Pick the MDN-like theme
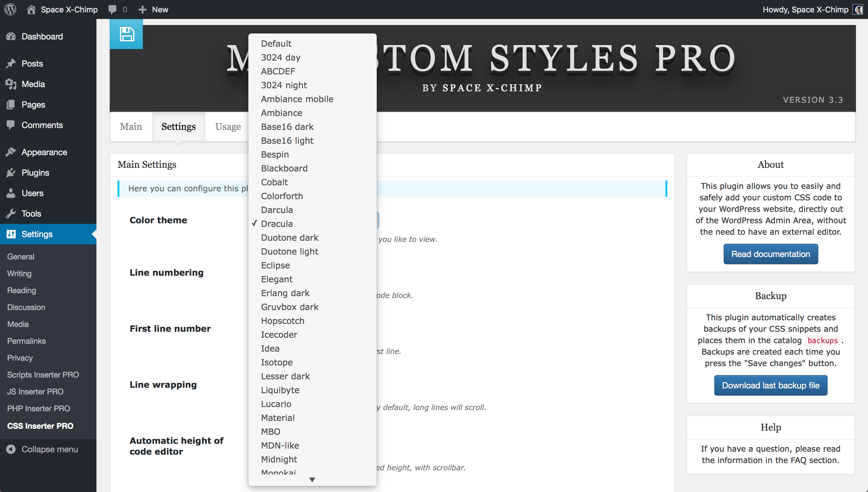 [x=312, y=445]
